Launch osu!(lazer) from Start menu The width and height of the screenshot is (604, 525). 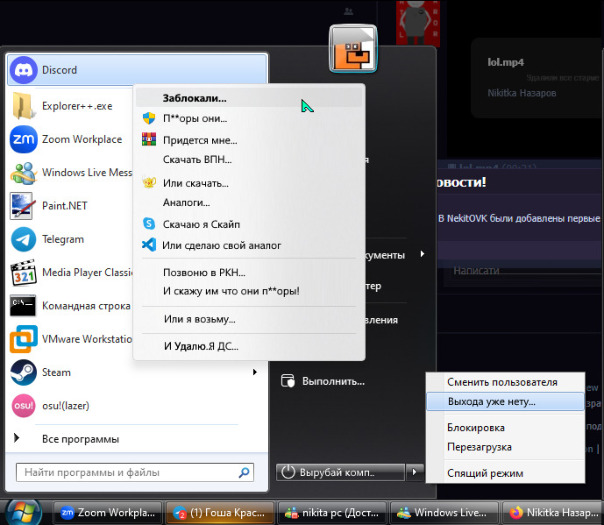[135, 406]
